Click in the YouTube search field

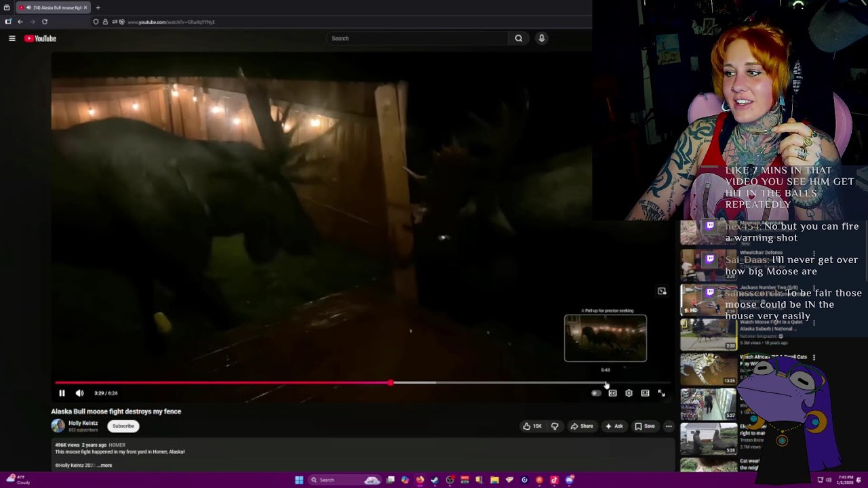pyautogui.click(x=417, y=39)
